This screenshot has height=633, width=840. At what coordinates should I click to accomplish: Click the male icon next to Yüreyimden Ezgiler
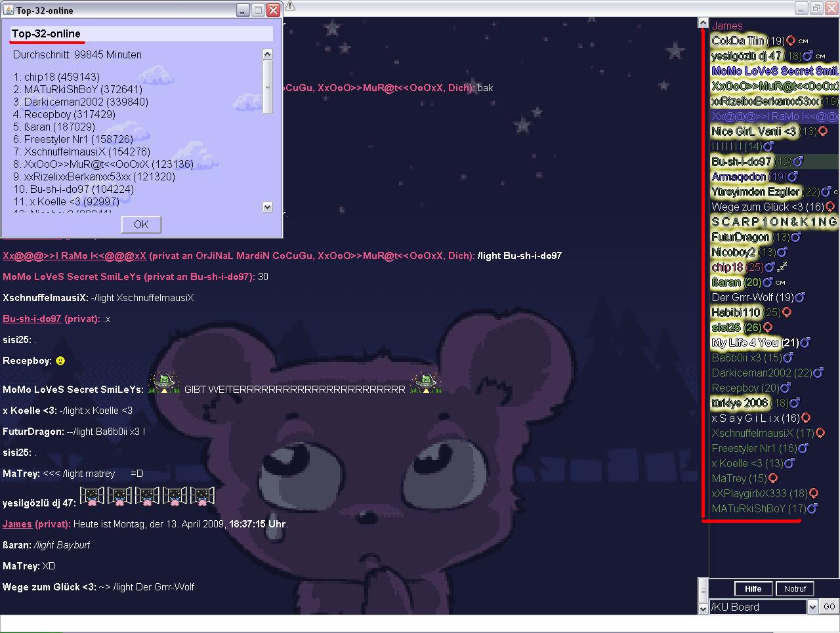(x=826, y=192)
